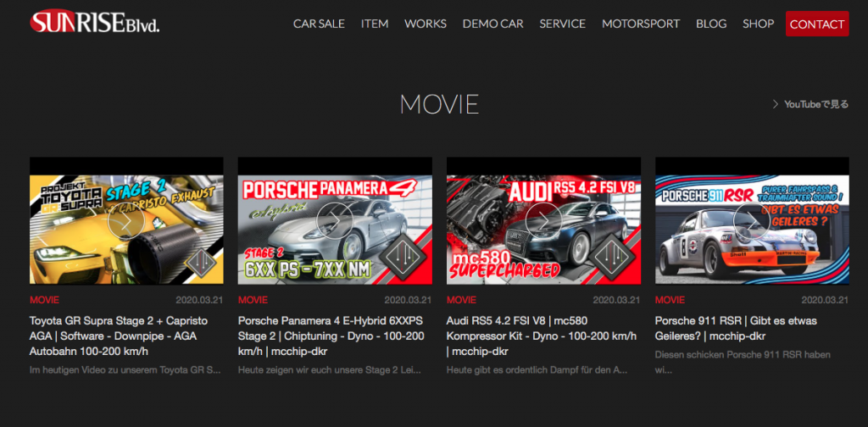The width and height of the screenshot is (868, 427).
Task: Open the SERVICE page
Action: click(x=562, y=24)
